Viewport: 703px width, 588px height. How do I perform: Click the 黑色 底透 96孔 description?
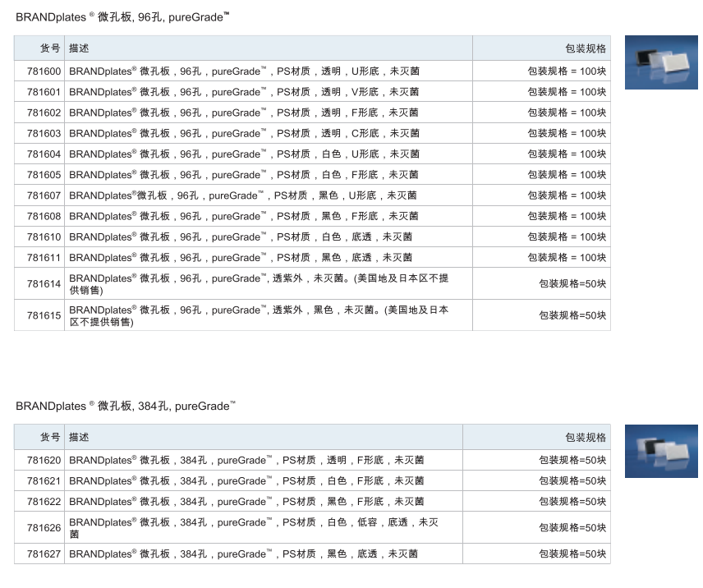point(241,257)
